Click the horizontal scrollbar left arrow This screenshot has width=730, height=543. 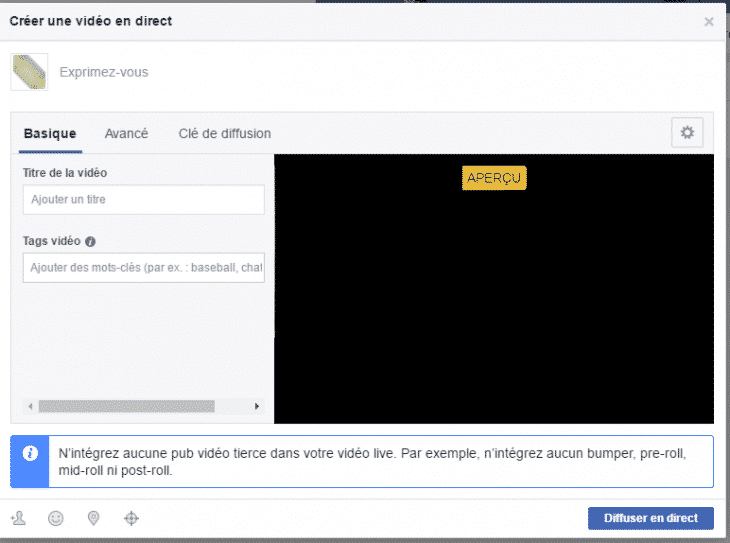(30, 407)
